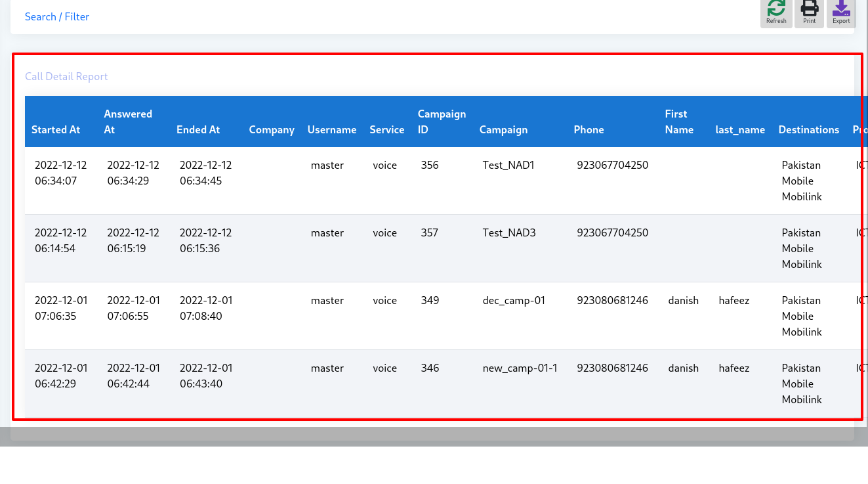Click destination Pakistan Mobile Mobilink in Test_NAD1 row
This screenshot has width=868, height=484.
click(x=802, y=181)
